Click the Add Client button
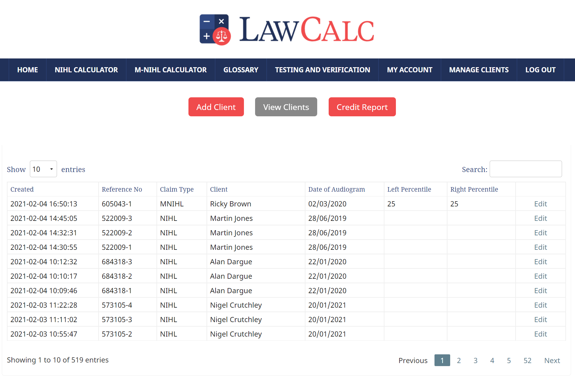This screenshot has width=575, height=392. click(x=216, y=107)
